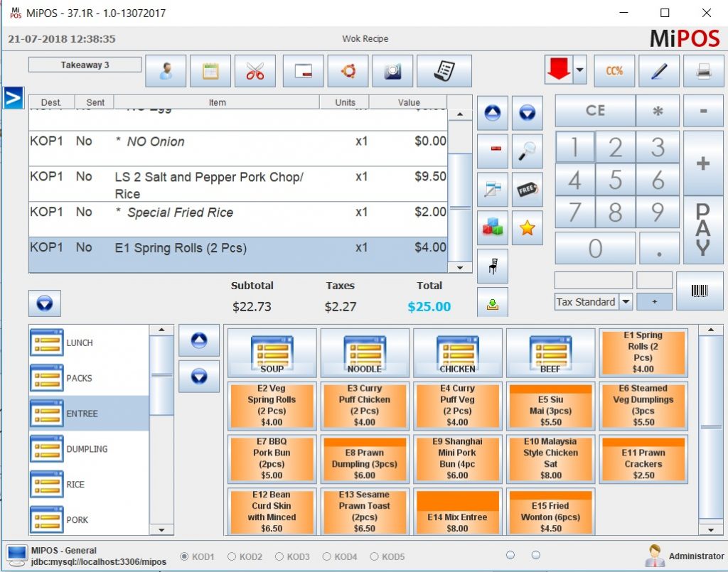Add E11 Prawn Crackers to order
Viewport: 728px width, 572px height.
(x=643, y=459)
